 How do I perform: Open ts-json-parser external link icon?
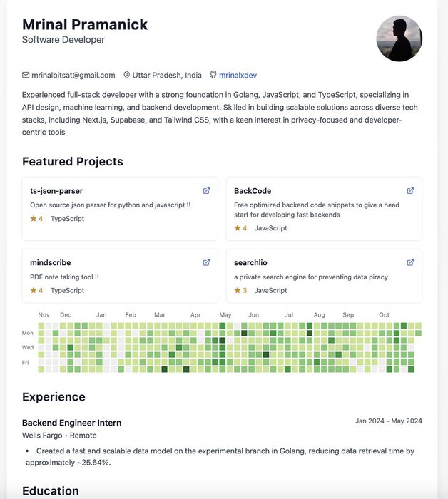(206, 190)
